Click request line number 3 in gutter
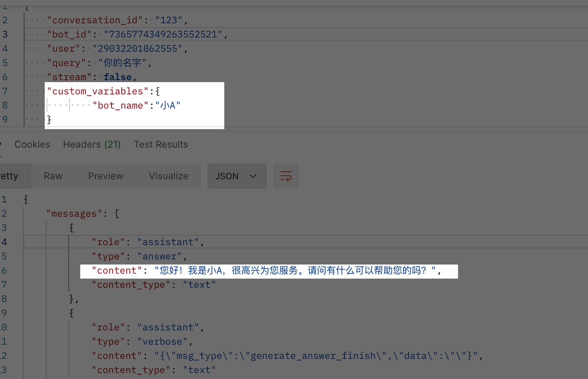 [5, 34]
